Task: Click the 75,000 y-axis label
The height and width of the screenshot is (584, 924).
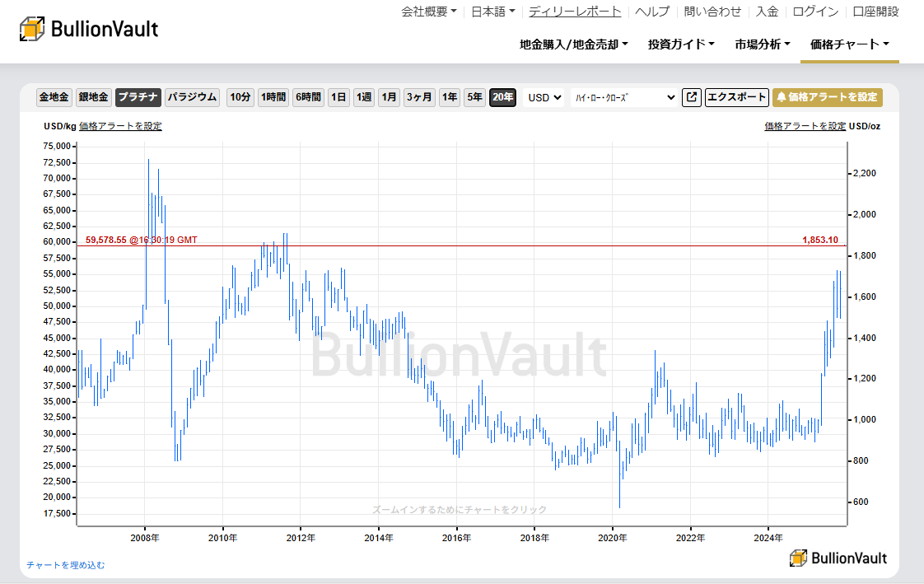Action: click(x=57, y=146)
